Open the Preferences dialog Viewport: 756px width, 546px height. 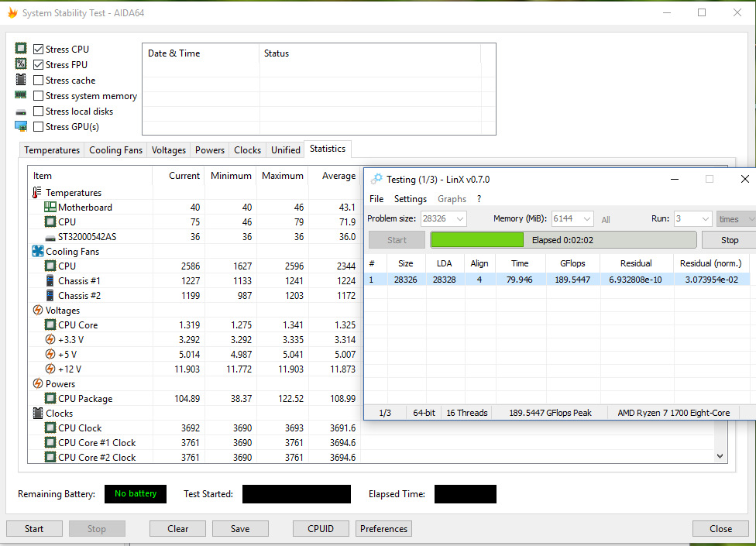[x=383, y=529]
